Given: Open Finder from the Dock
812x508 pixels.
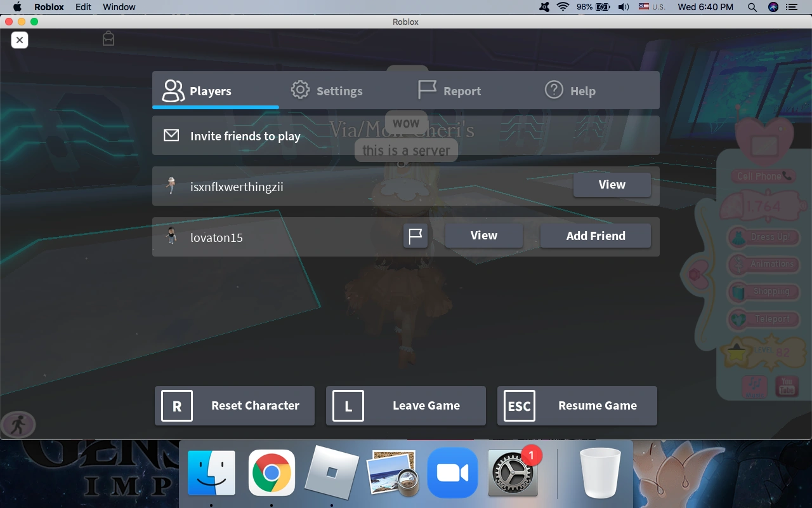Looking at the screenshot, I should (x=211, y=474).
